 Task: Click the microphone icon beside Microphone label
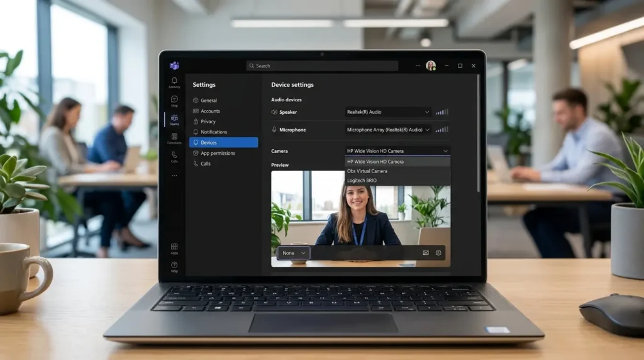(x=274, y=130)
